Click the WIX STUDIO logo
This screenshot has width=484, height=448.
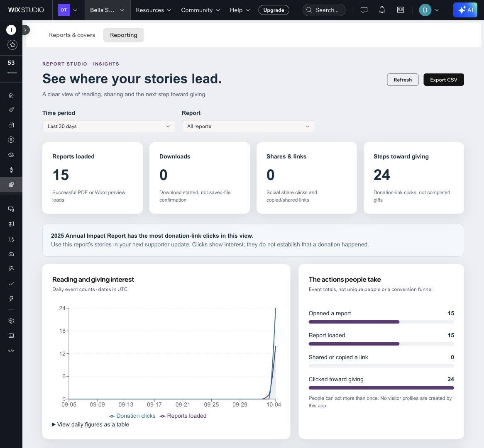click(26, 10)
